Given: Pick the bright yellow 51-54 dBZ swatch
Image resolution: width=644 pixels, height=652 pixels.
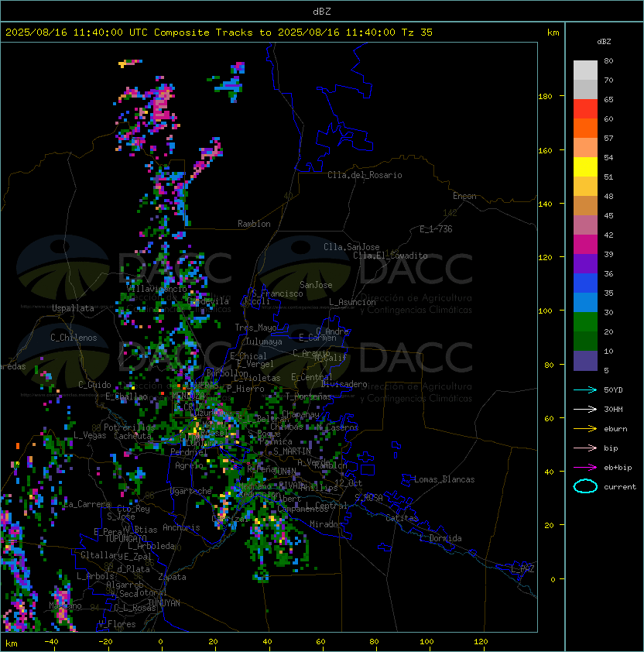Looking at the screenshot, I should [585, 167].
